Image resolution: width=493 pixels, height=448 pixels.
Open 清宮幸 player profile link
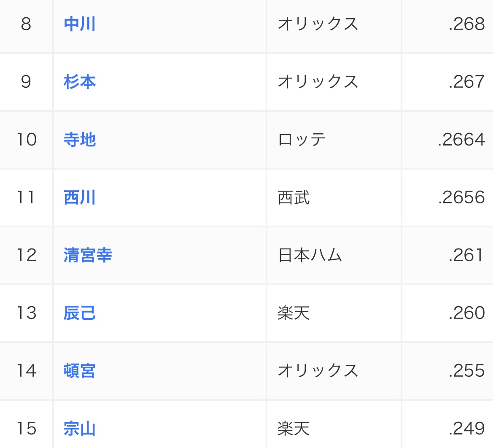pyautogui.click(x=88, y=255)
